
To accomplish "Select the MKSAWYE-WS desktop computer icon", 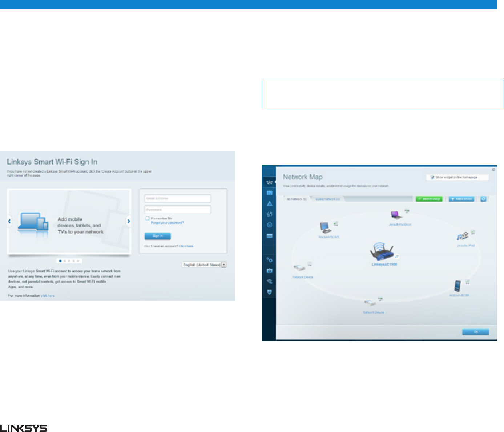I will click(x=325, y=228).
